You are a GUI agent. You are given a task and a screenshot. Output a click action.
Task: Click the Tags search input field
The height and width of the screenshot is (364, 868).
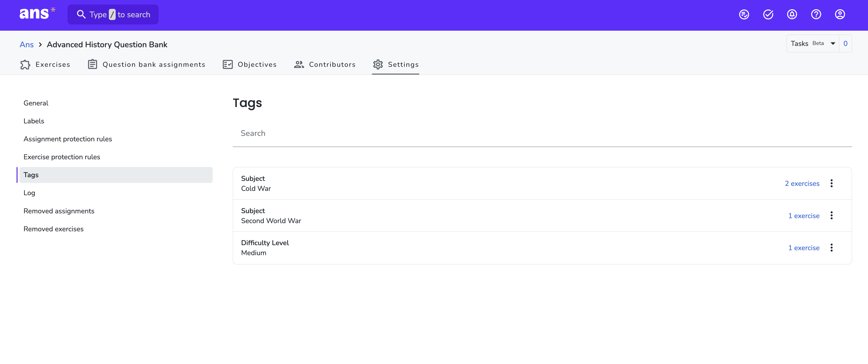coord(542,133)
